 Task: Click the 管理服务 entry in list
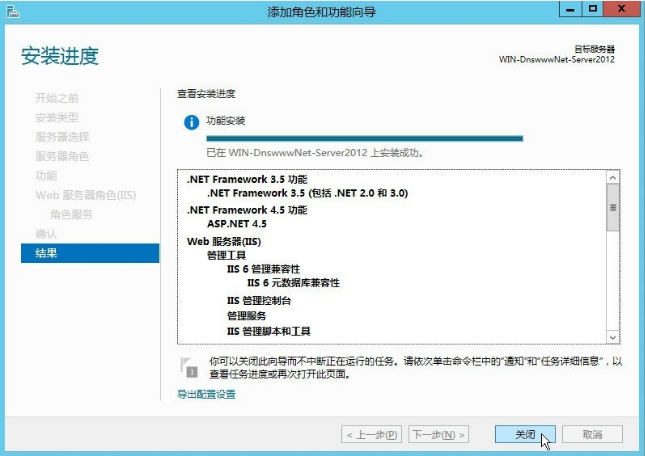(x=246, y=316)
